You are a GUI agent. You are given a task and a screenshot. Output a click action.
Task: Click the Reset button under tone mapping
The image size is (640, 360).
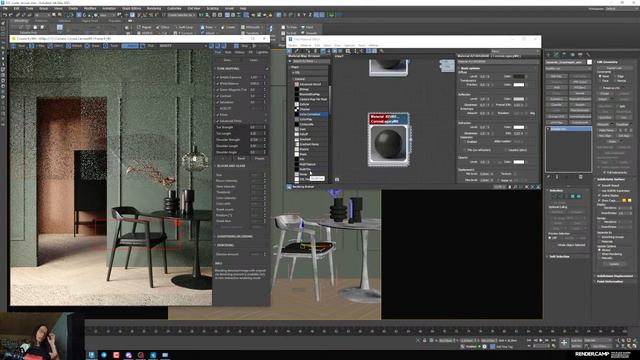(242, 158)
